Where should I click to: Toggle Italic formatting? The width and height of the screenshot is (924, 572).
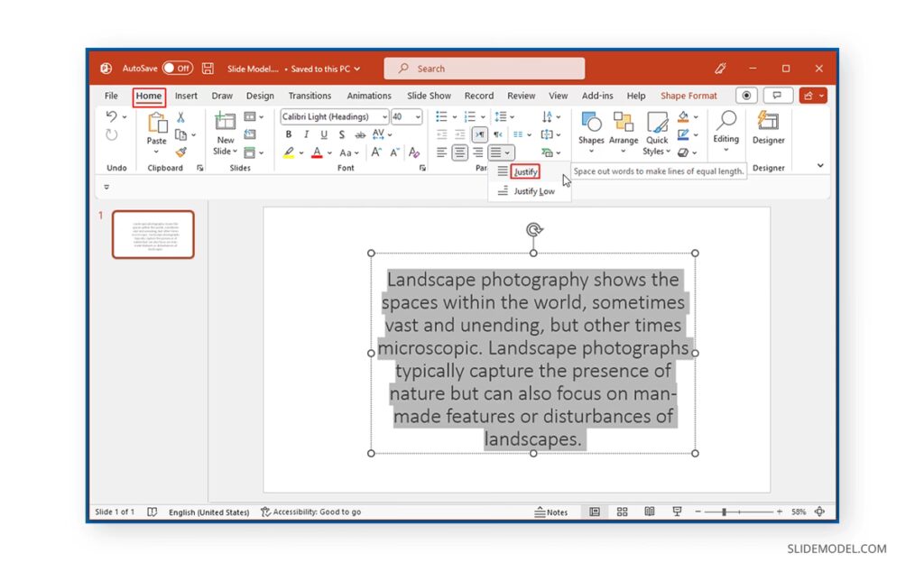coord(306,134)
